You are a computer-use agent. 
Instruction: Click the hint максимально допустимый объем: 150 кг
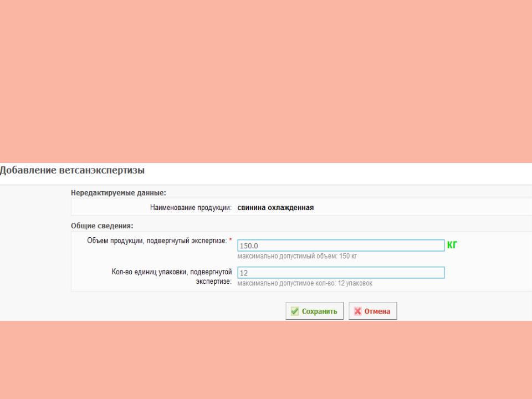(x=297, y=256)
